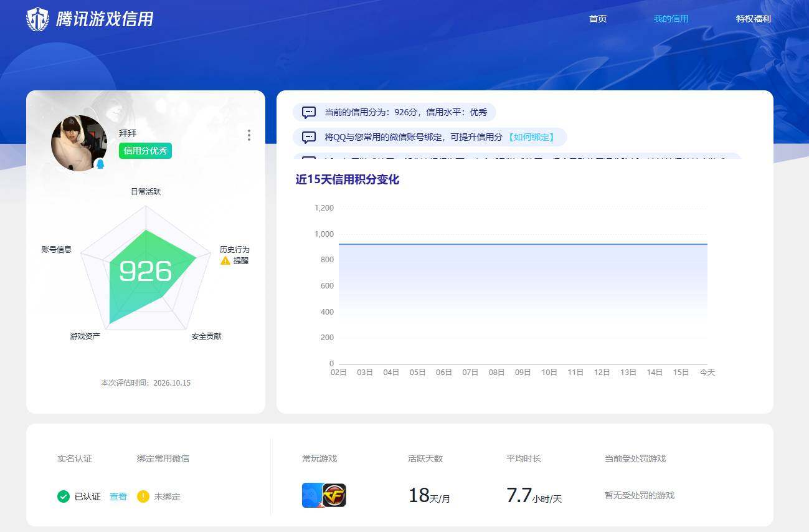Click the green check icon beside 已认证
The height and width of the screenshot is (532, 809).
[x=64, y=496]
